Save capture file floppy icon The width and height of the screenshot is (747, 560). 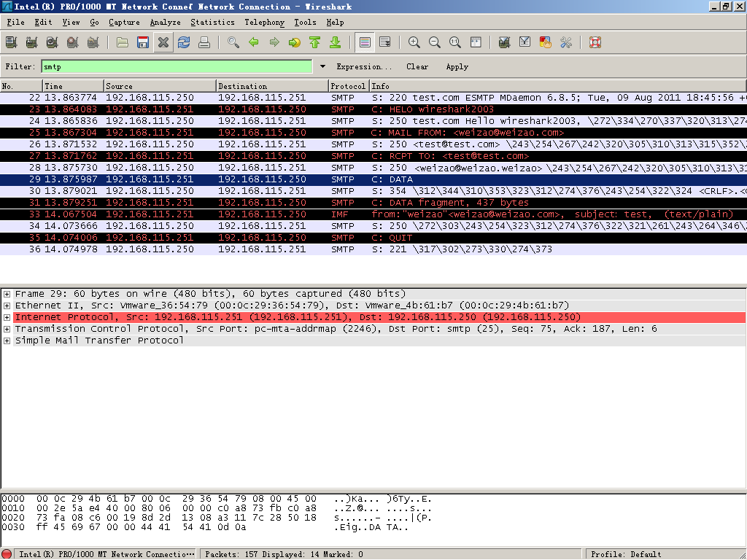click(x=143, y=42)
